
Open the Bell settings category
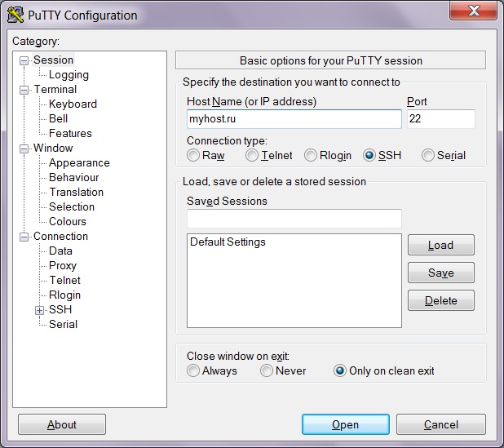(x=58, y=118)
